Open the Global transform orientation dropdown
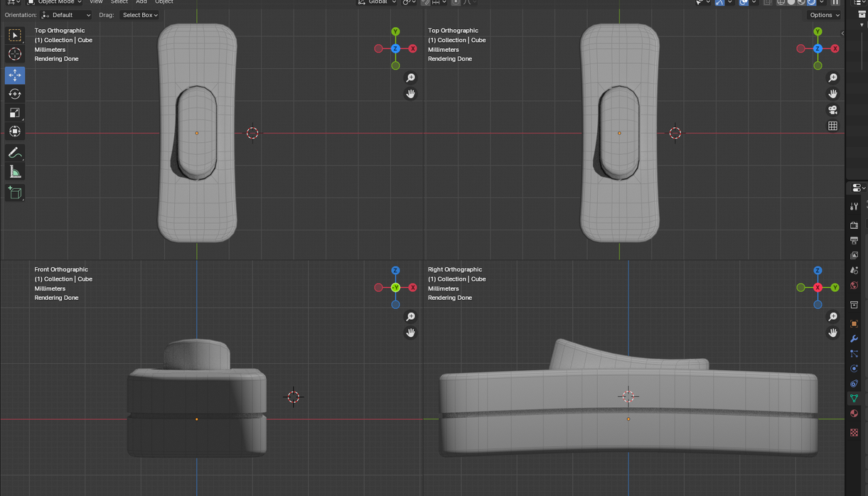The height and width of the screenshot is (496, 868). (x=377, y=2)
